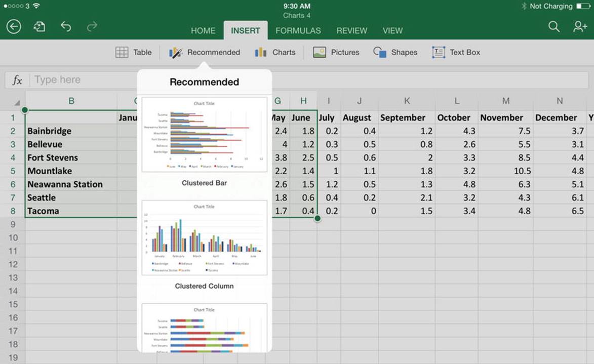Select column H header
Image resolution: width=594 pixels, height=364 pixels.
(x=303, y=101)
